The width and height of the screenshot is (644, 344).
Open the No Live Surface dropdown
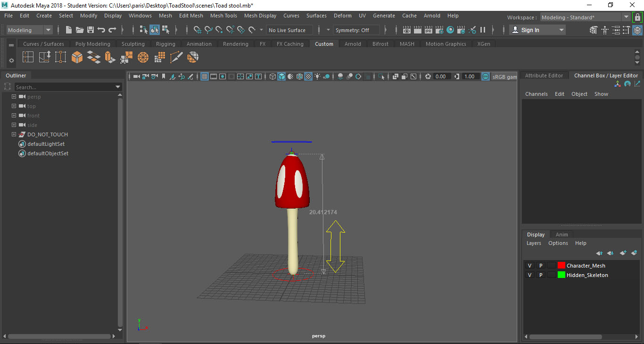289,30
